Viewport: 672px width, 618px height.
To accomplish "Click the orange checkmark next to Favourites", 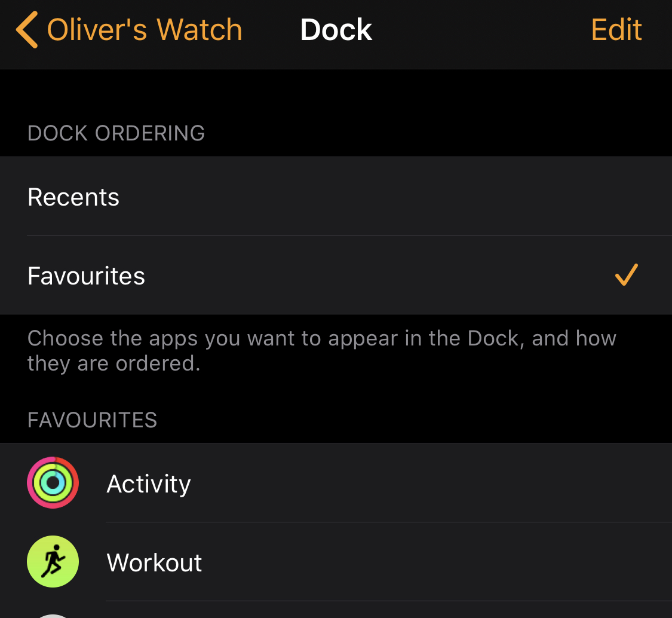I will [x=625, y=275].
